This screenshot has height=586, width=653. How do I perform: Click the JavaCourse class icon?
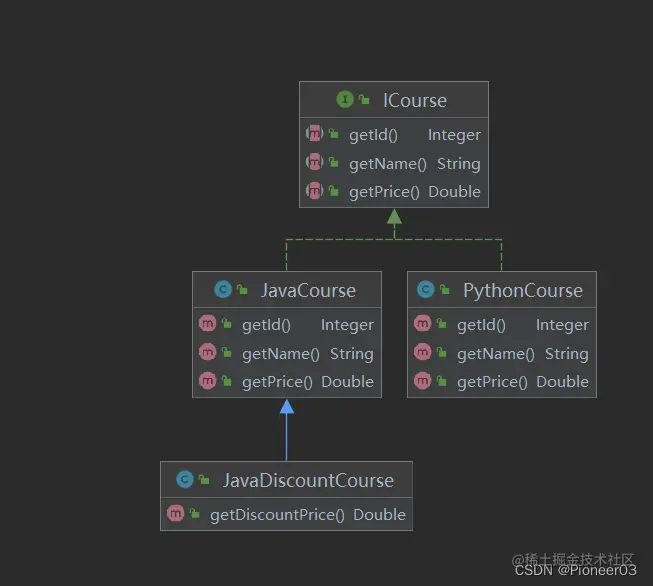pyautogui.click(x=223, y=289)
